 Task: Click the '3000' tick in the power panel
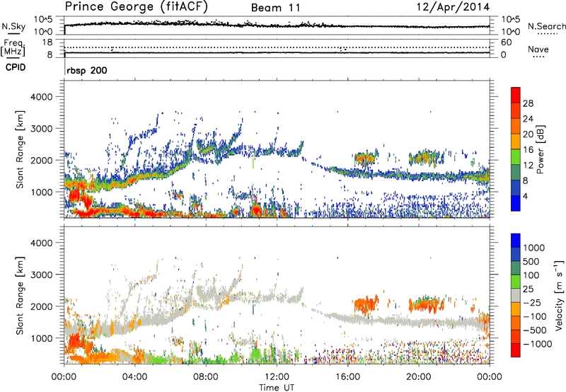point(42,129)
